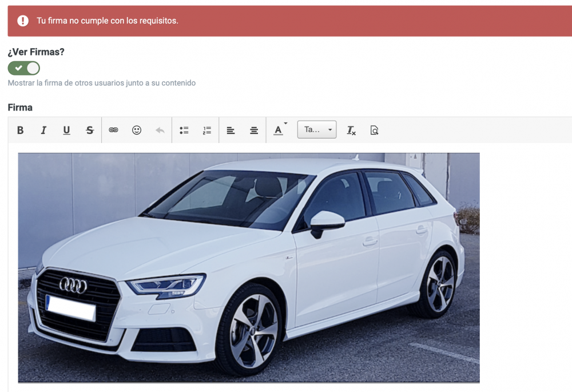This screenshot has width=572, height=392.
Task: Open the font size dropdown
Action: tap(317, 129)
